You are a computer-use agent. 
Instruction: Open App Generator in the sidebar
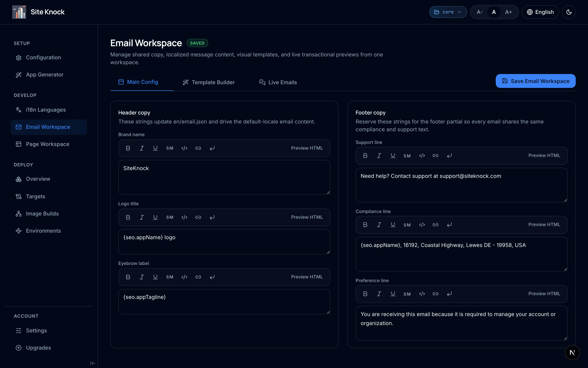[49, 75]
